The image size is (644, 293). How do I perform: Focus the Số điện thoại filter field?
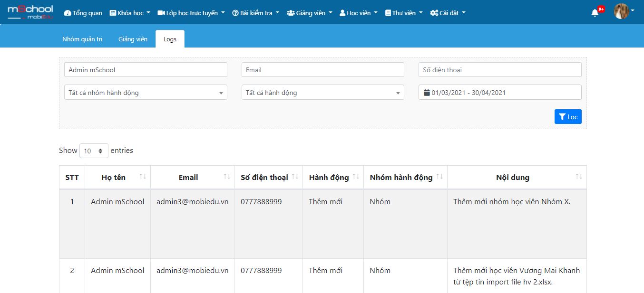[500, 70]
